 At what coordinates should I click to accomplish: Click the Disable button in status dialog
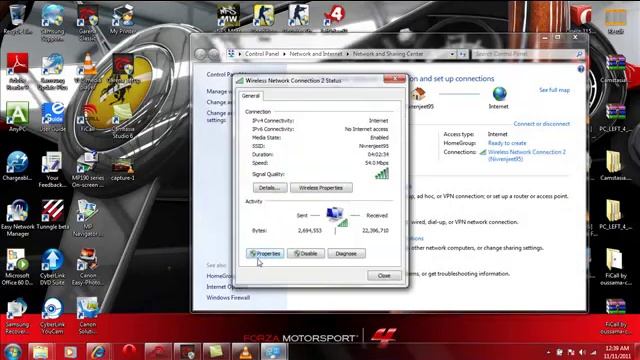(306, 253)
